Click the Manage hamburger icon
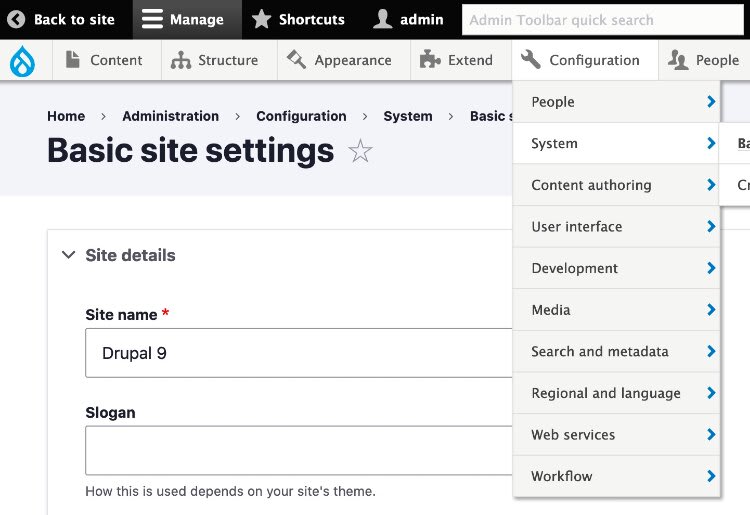This screenshot has width=750, height=515. tap(152, 20)
